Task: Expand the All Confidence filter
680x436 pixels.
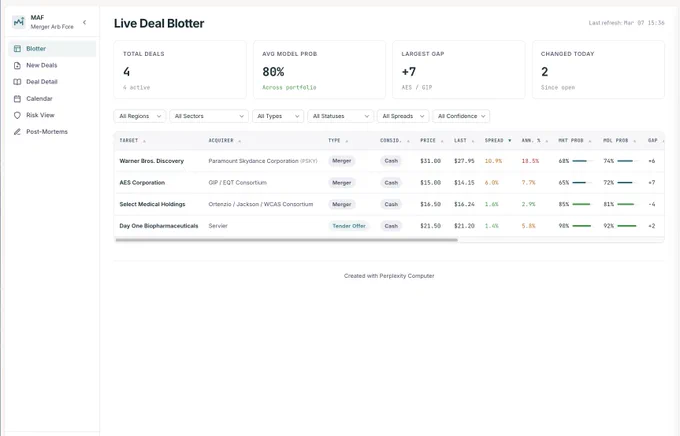Action: [461, 116]
